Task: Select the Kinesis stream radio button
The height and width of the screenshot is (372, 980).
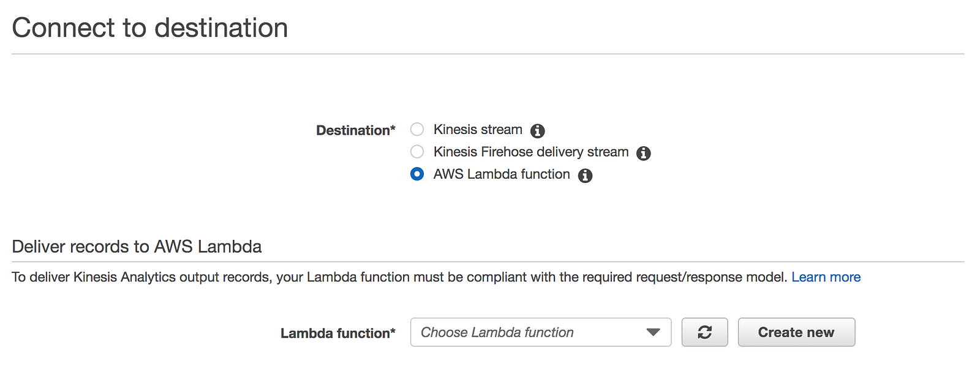Action: (x=417, y=130)
